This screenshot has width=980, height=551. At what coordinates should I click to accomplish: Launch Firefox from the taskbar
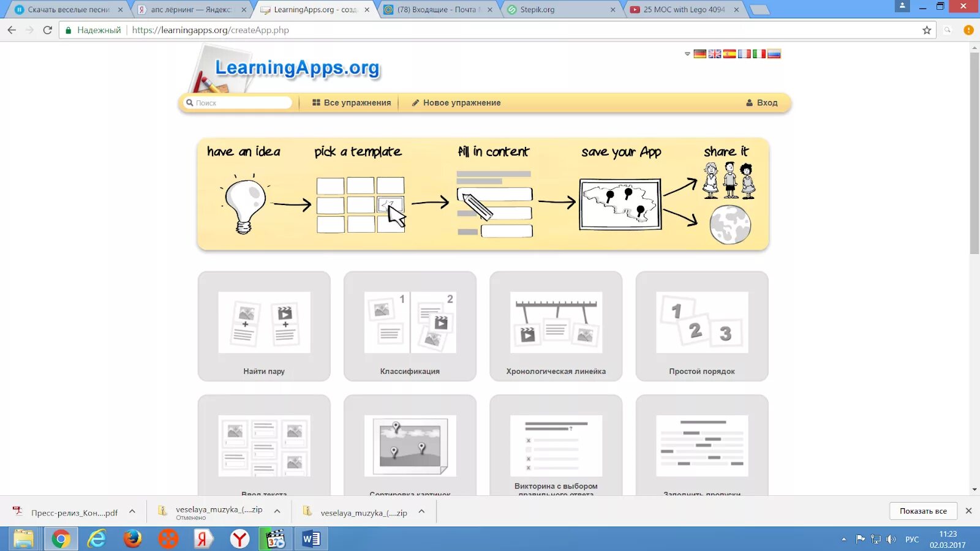(132, 539)
